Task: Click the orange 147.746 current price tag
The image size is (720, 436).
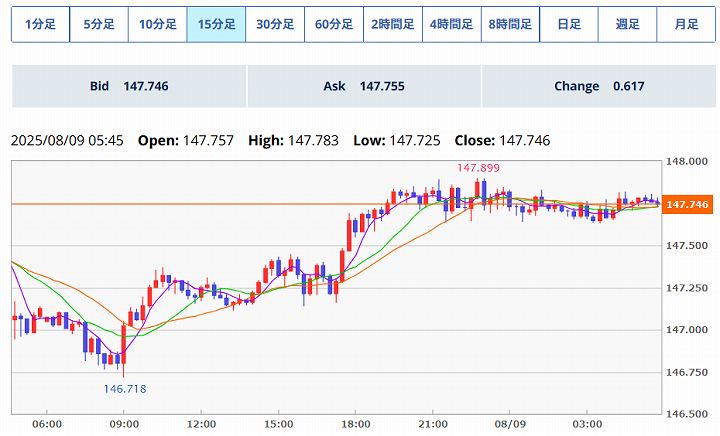Action: coord(687,204)
